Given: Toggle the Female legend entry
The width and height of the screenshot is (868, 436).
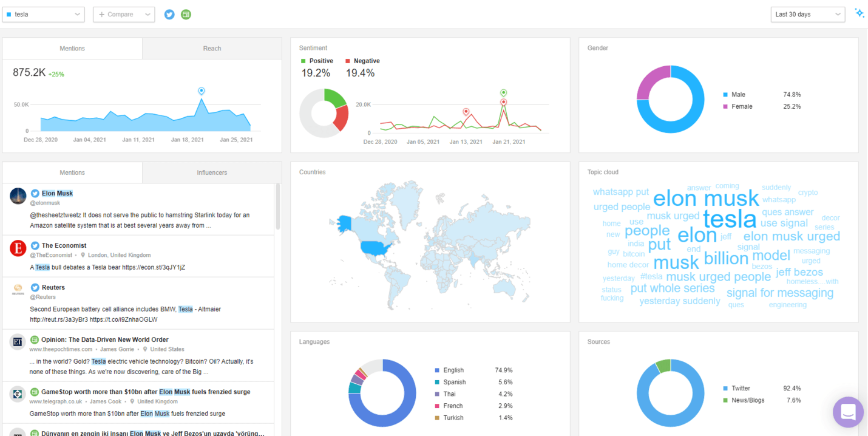Looking at the screenshot, I should point(737,106).
